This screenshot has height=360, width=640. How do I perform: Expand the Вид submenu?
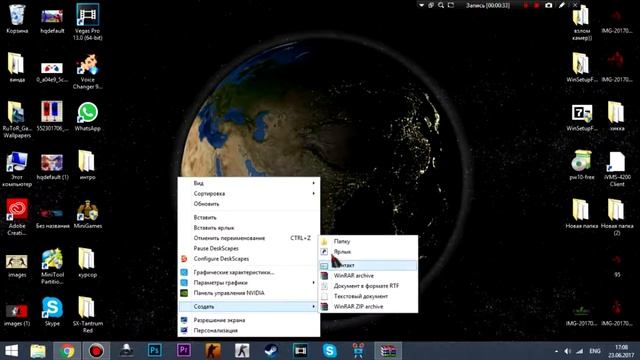(249, 183)
